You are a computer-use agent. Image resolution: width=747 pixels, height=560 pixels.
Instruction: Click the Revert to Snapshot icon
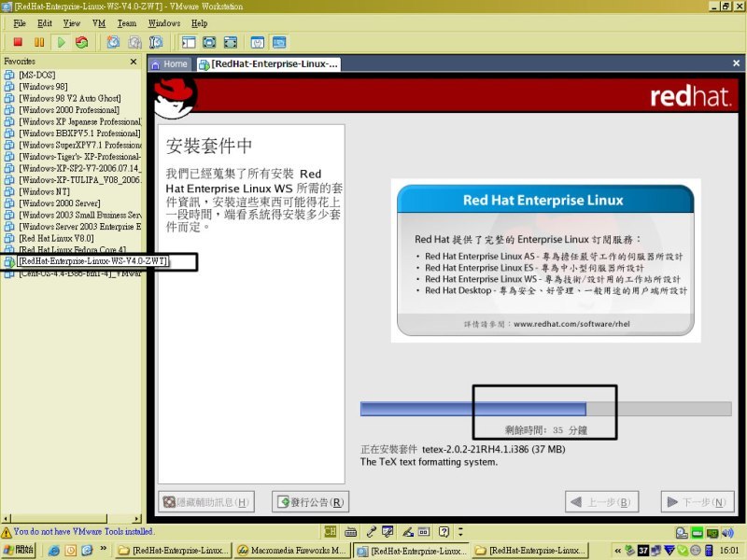coord(134,42)
